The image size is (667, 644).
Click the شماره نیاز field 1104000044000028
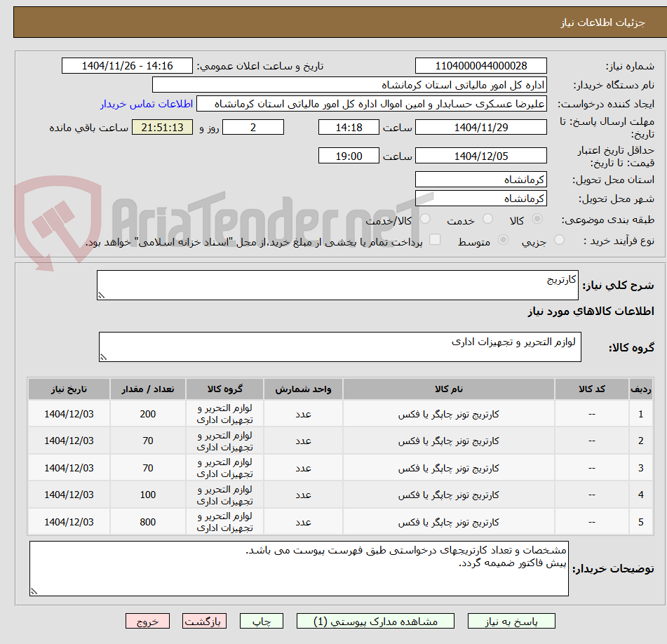(x=480, y=65)
